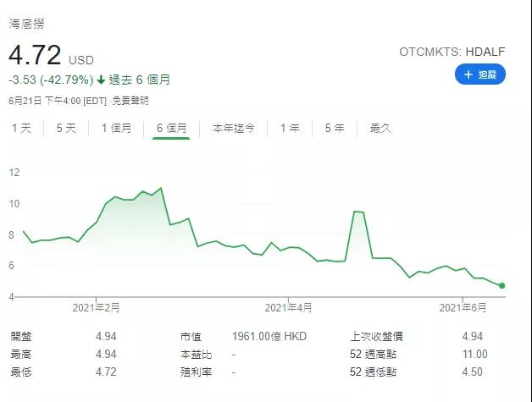Click the 開盤 open price label
The image size is (532, 402).
[x=21, y=337]
